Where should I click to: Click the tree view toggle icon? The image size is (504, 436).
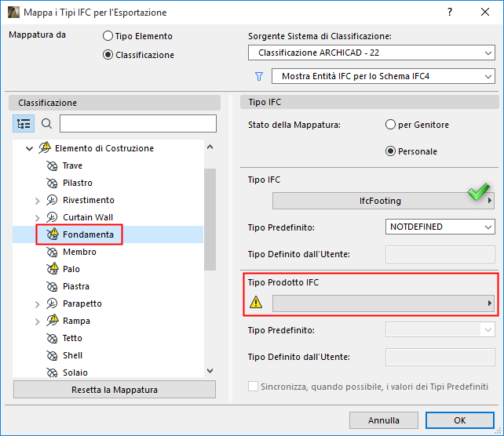24,124
